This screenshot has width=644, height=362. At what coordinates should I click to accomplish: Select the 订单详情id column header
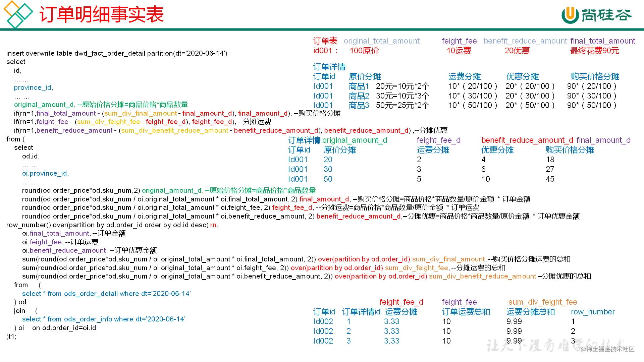point(361,312)
